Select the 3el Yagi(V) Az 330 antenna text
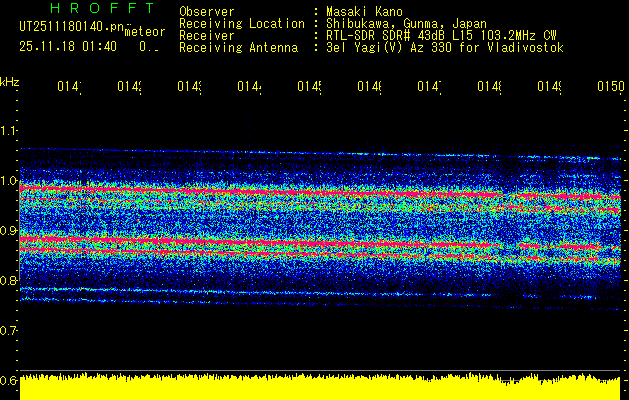The image size is (629, 400). click(x=445, y=48)
